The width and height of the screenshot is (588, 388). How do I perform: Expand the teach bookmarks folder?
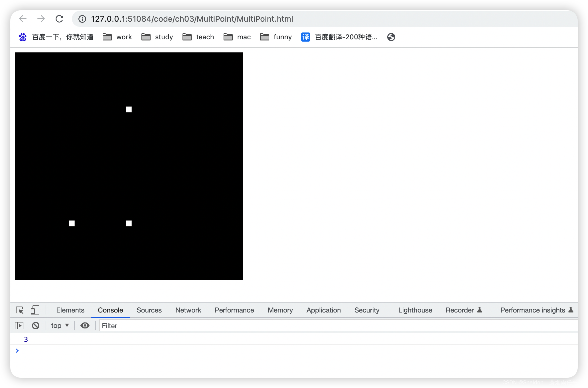point(198,37)
